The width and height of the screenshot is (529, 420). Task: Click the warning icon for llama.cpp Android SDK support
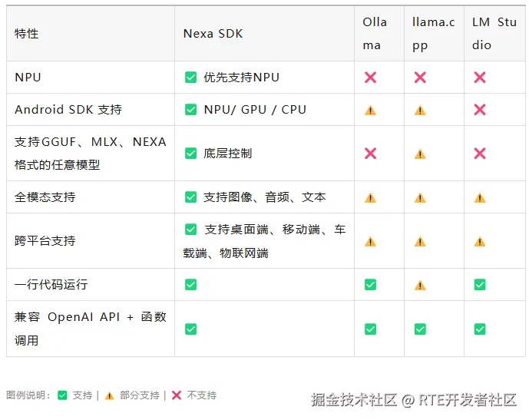(420, 110)
